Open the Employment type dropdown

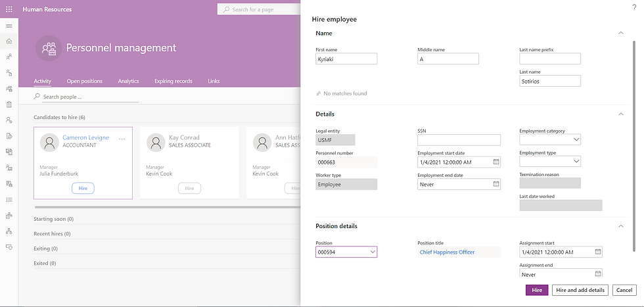(x=576, y=162)
